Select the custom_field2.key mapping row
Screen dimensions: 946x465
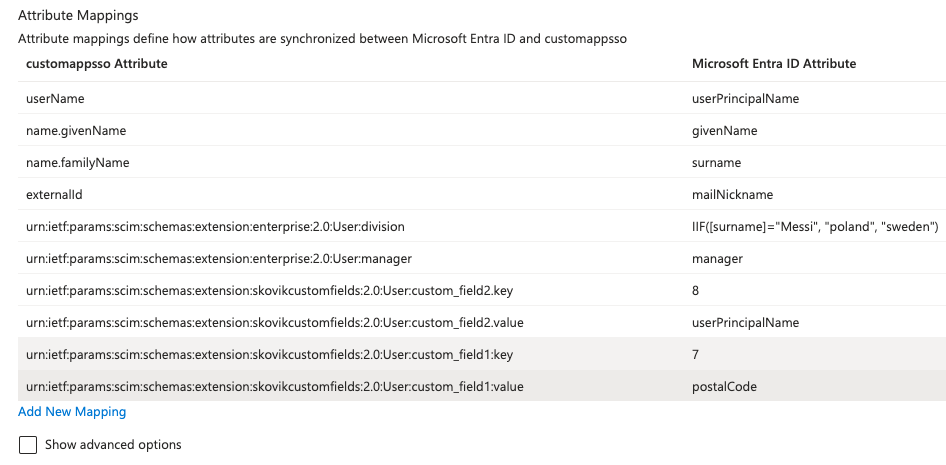pos(269,291)
